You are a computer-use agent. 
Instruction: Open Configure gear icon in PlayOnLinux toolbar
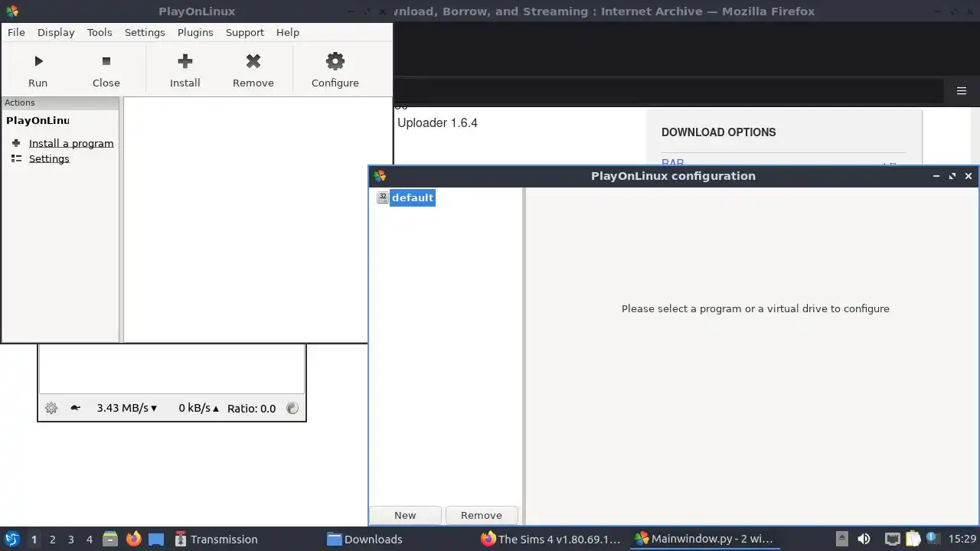click(335, 61)
